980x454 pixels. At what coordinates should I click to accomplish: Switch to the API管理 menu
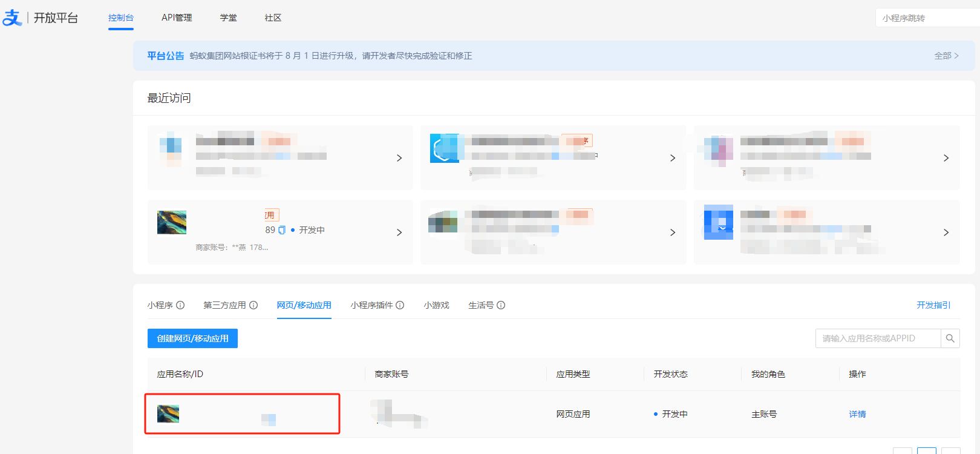[177, 18]
